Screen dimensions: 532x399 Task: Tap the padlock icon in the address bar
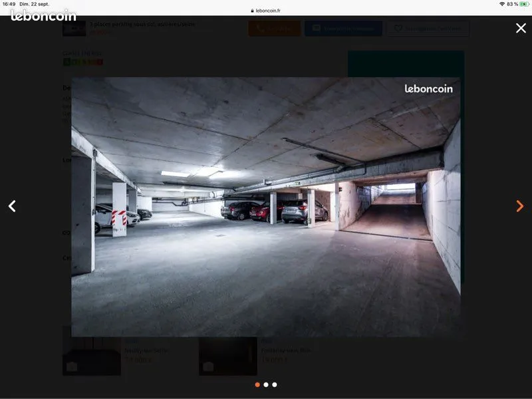[x=253, y=11]
